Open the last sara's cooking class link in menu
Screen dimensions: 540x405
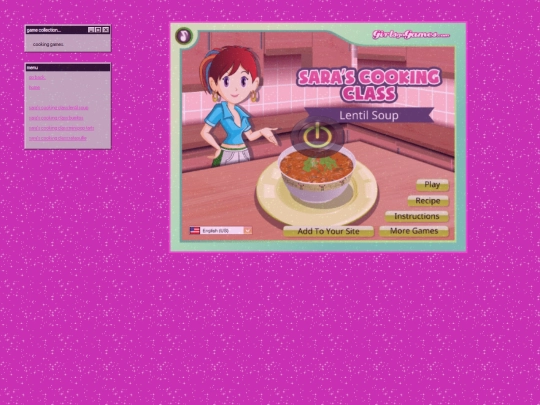[x=58, y=138]
